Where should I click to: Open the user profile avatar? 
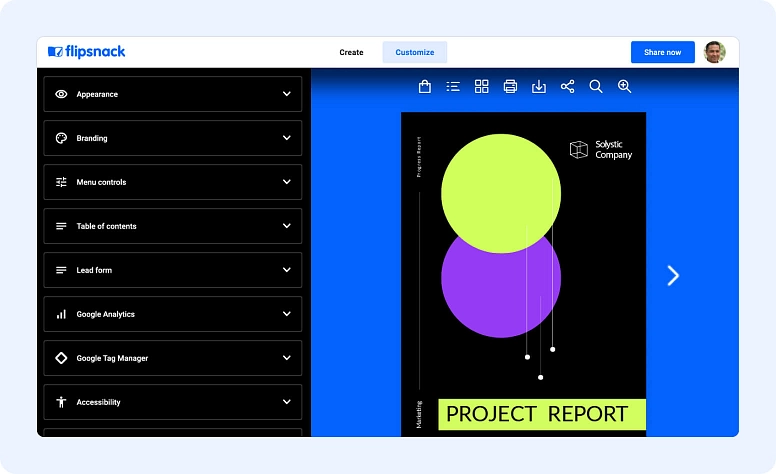(714, 52)
